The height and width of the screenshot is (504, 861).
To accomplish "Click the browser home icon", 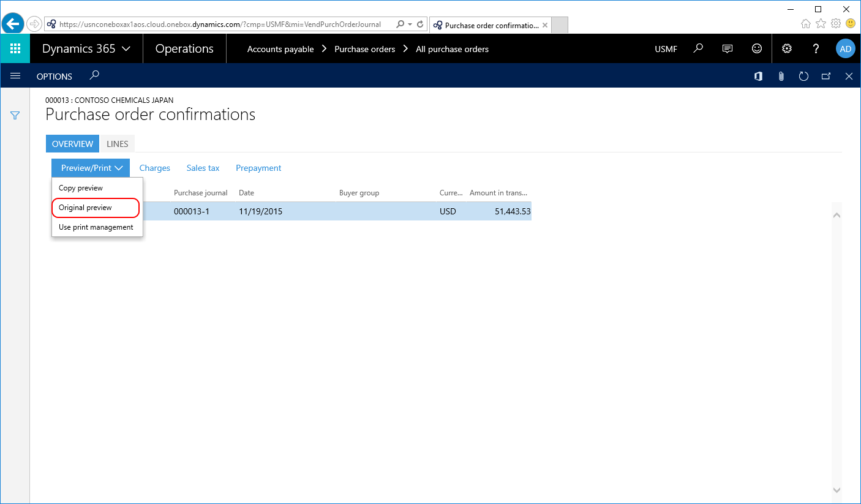I will (x=806, y=23).
